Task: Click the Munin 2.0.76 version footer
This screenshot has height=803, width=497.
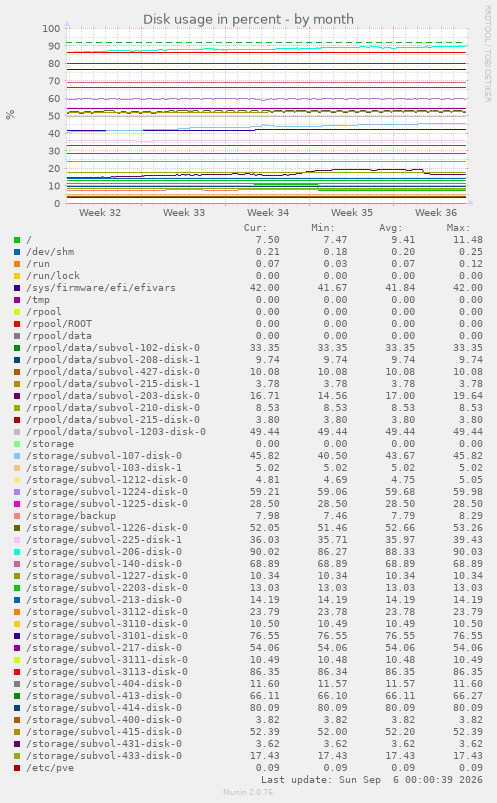Action: point(248,792)
